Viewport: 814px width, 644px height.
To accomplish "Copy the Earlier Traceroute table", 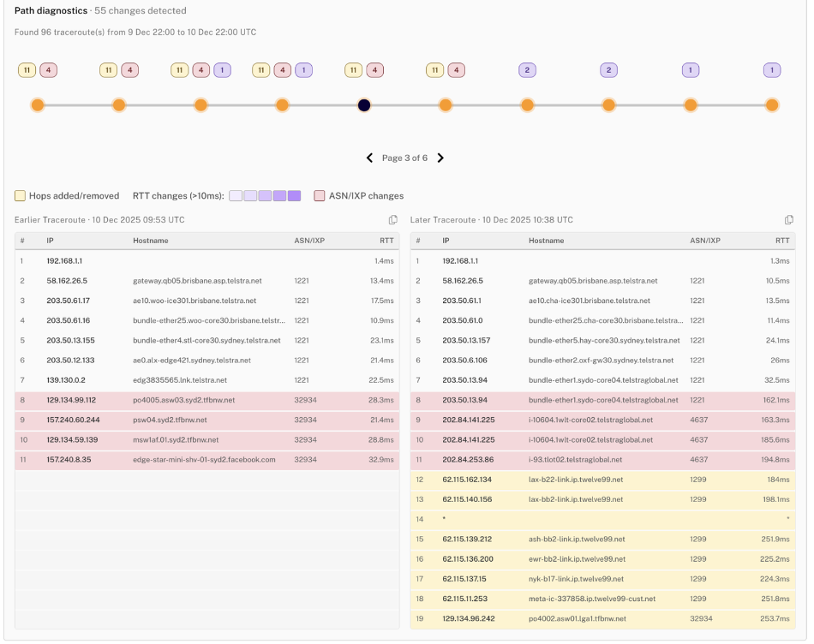I will pyautogui.click(x=393, y=220).
